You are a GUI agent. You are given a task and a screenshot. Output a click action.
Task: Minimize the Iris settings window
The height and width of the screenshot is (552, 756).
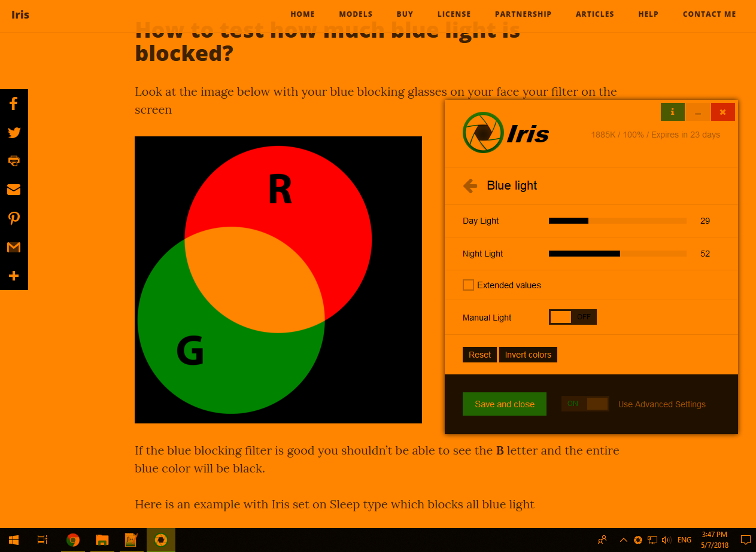pos(698,112)
